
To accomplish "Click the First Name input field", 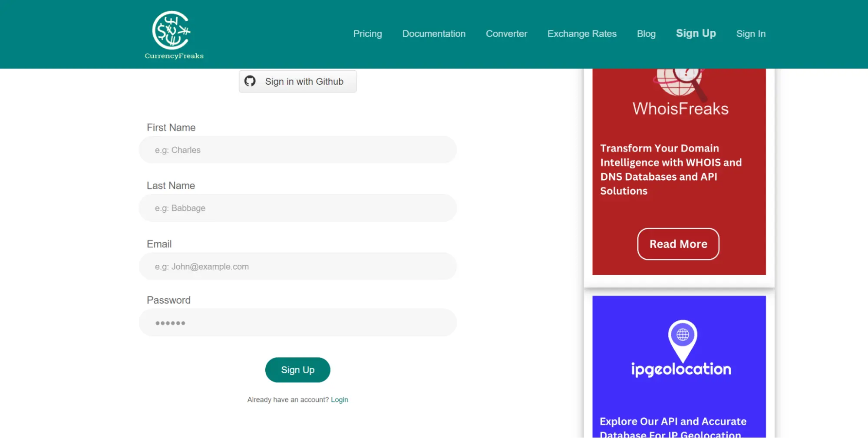I will [x=297, y=149].
